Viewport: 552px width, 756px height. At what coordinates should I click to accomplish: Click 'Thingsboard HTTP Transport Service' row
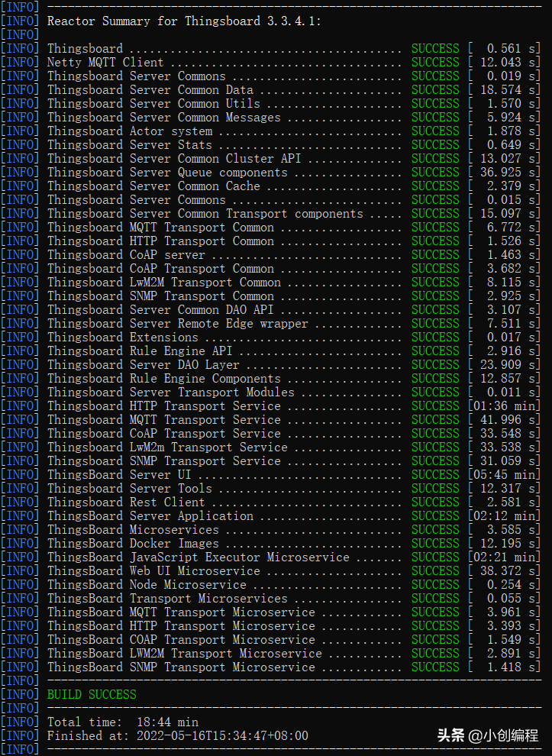click(x=270, y=406)
